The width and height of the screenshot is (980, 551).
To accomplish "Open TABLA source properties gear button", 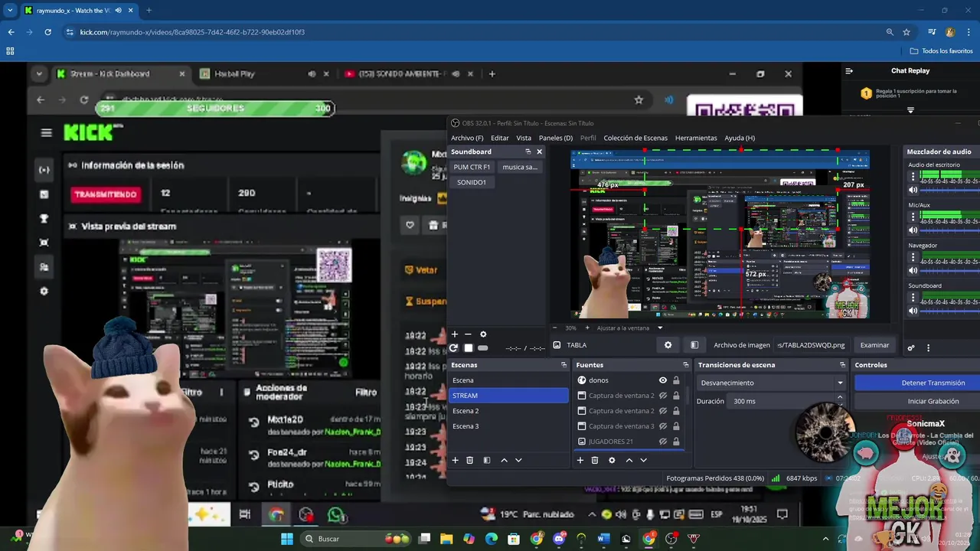I will click(668, 345).
